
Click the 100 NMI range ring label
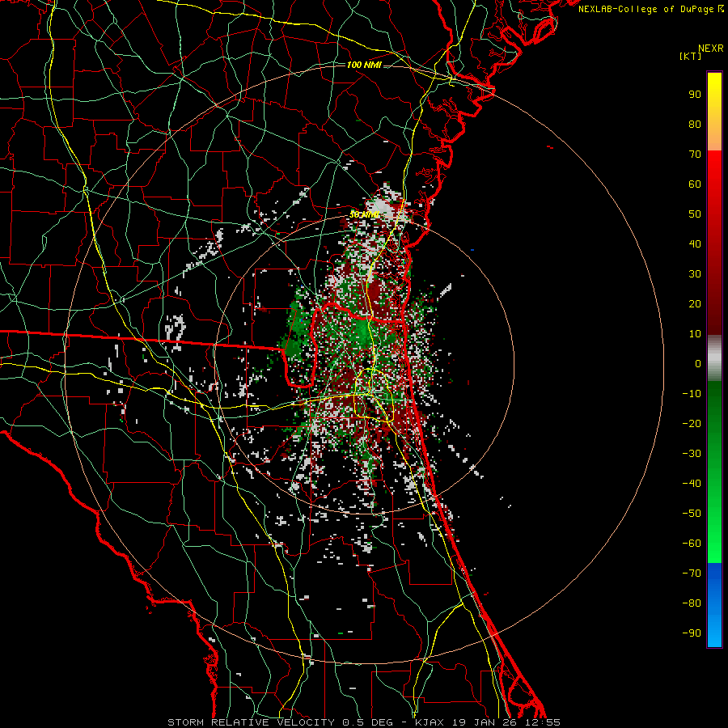[364, 65]
